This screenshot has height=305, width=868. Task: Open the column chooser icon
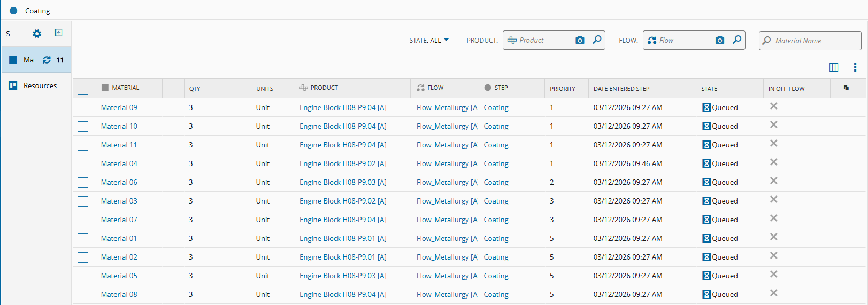coord(833,67)
